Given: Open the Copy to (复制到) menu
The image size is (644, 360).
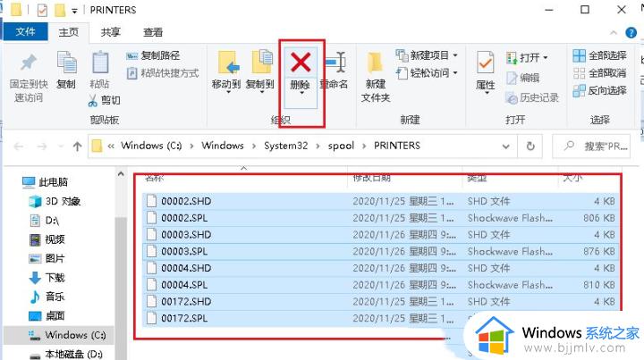Looking at the screenshot, I should 260,71.
